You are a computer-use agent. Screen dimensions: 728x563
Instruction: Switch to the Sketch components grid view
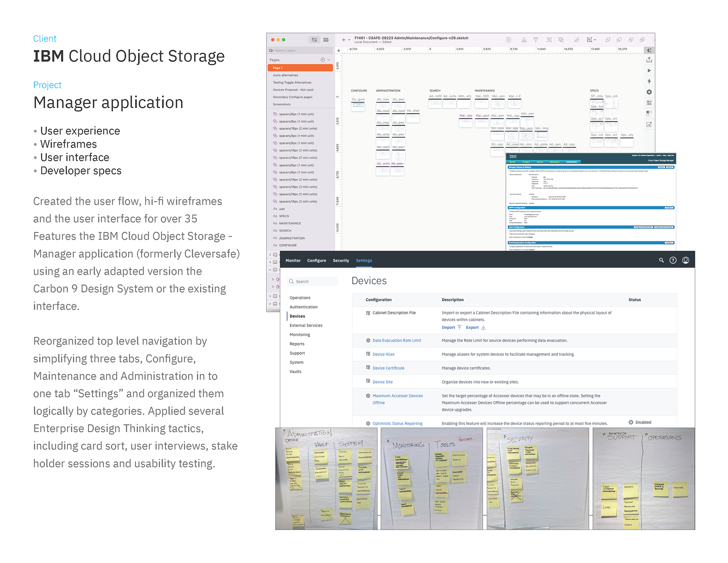[326, 40]
